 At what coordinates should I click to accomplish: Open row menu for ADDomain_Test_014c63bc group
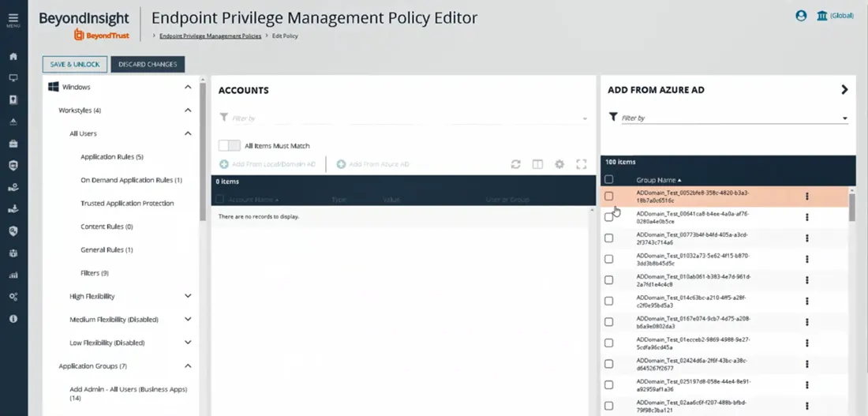[x=807, y=302]
